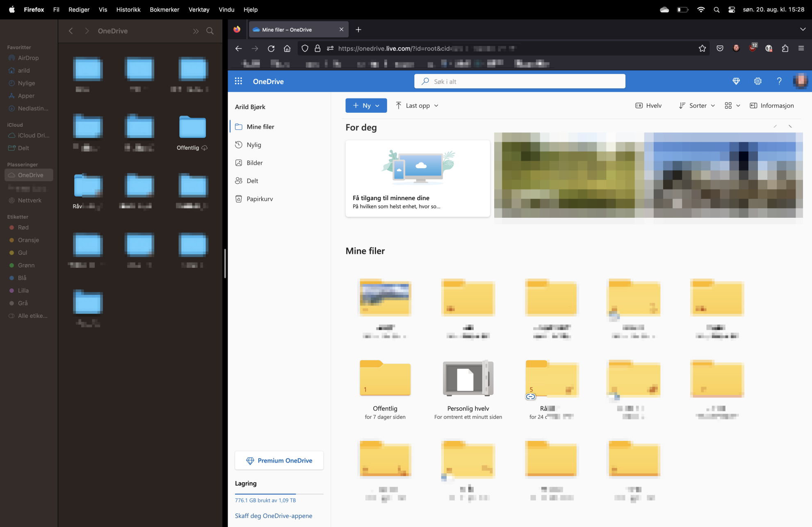Open the Personlig hvelv vault

(x=468, y=379)
